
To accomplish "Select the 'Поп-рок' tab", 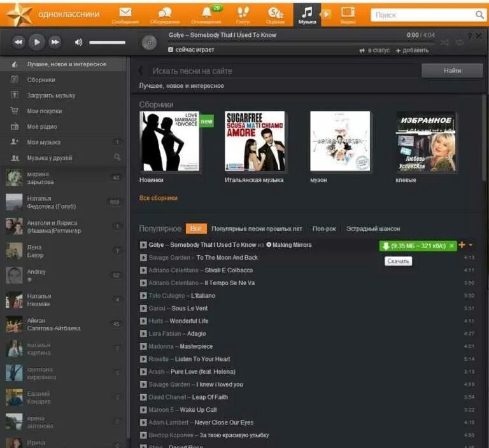I will pos(324,229).
